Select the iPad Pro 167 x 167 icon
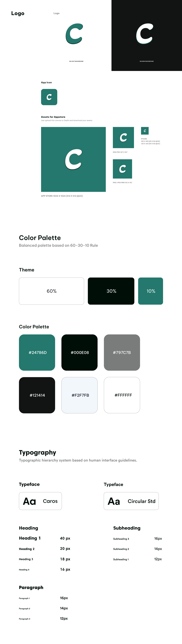This screenshot has height=644, width=182. [x=123, y=137]
